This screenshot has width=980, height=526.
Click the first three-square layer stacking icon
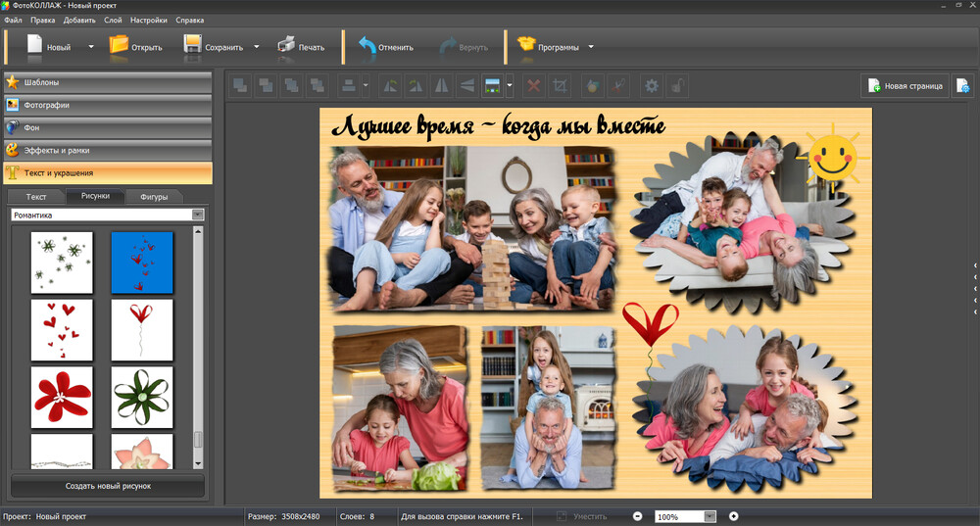point(292,85)
